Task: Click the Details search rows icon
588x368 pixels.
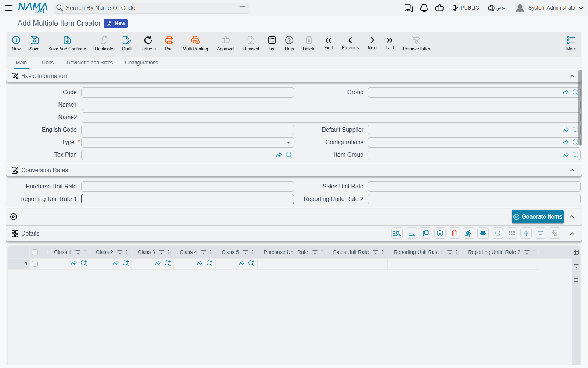Action: [x=397, y=233]
